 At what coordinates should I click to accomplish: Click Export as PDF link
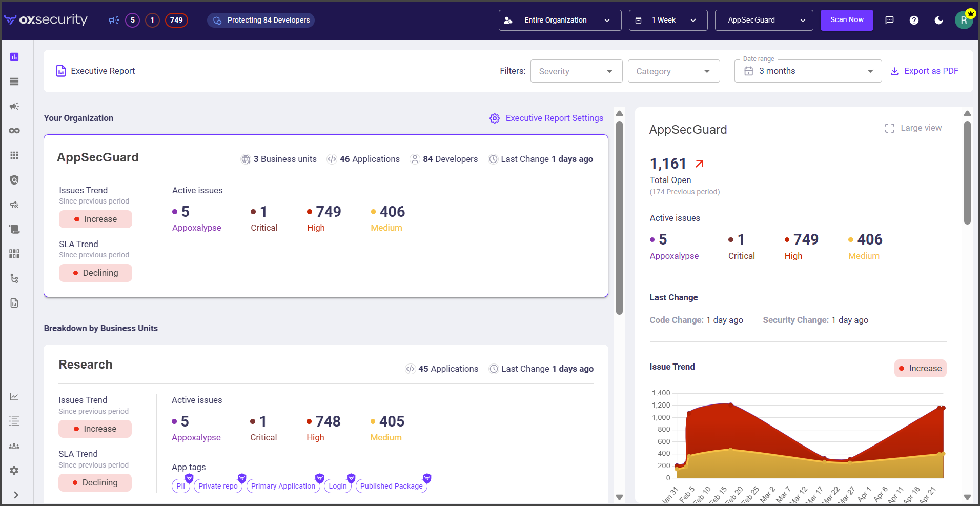[924, 71]
